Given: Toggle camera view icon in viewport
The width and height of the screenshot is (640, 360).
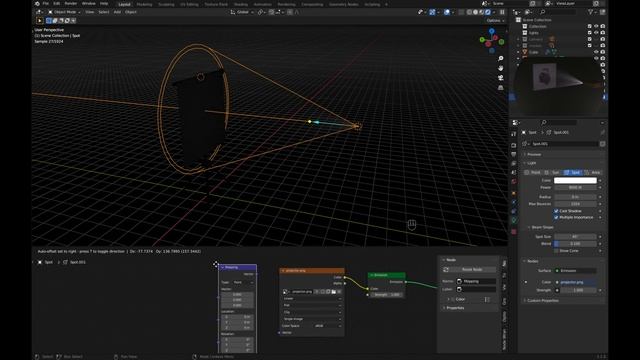Looking at the screenshot, I should coord(501,78).
